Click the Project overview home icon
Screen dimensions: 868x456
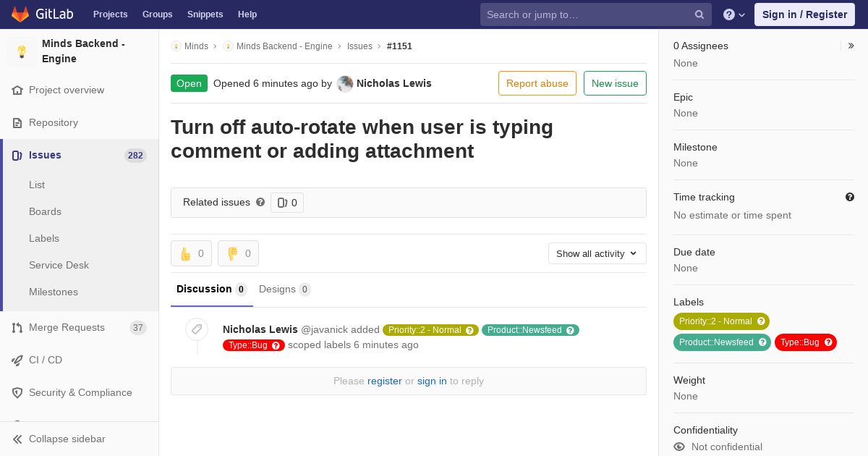(17, 90)
